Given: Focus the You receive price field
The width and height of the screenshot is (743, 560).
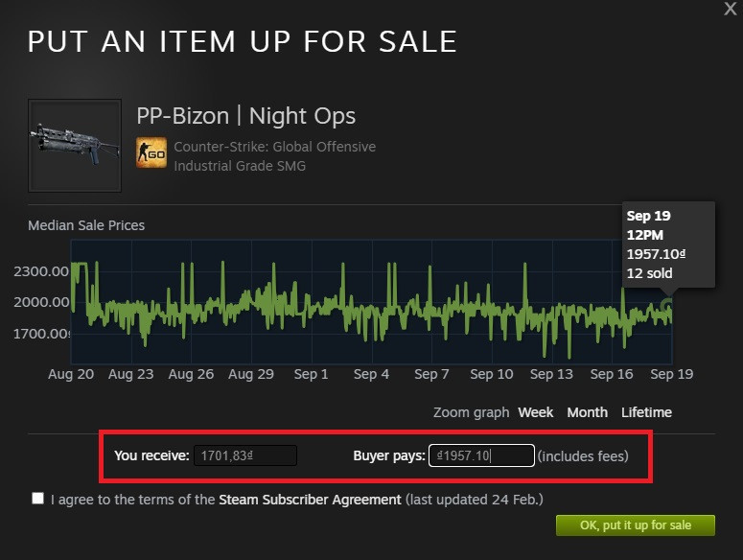Looking at the screenshot, I should 245,455.
